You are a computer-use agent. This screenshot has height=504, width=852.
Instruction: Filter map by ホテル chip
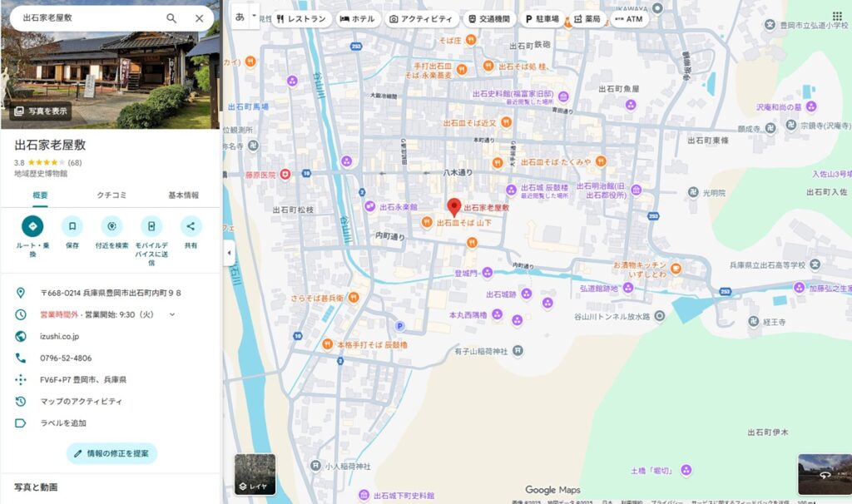coord(357,18)
